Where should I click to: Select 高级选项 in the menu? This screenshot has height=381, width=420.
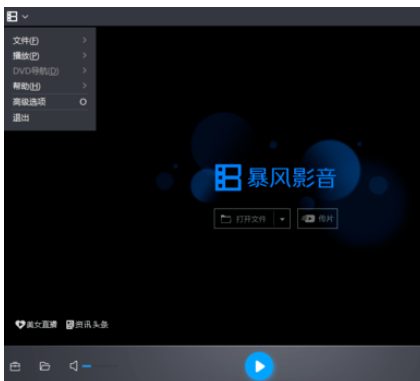[x=49, y=102]
